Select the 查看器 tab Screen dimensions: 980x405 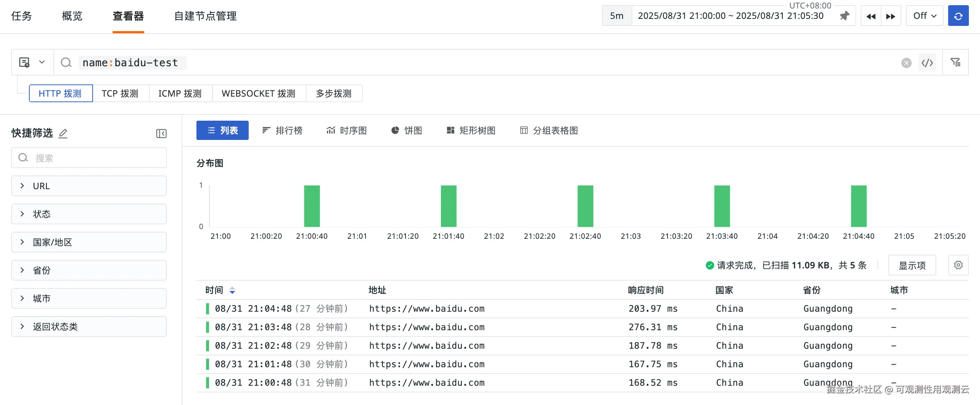[128, 16]
